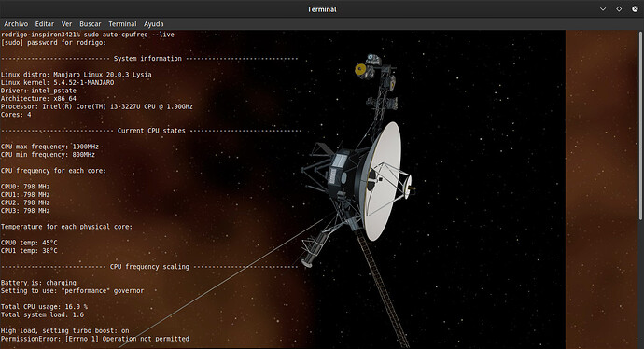Click the CPU max frequency 1900MHz line
This screenshot has height=349, width=644.
click(49, 147)
